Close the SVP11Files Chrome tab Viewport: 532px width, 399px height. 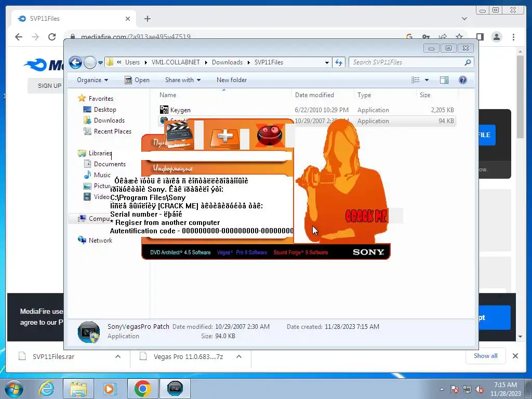(x=128, y=19)
